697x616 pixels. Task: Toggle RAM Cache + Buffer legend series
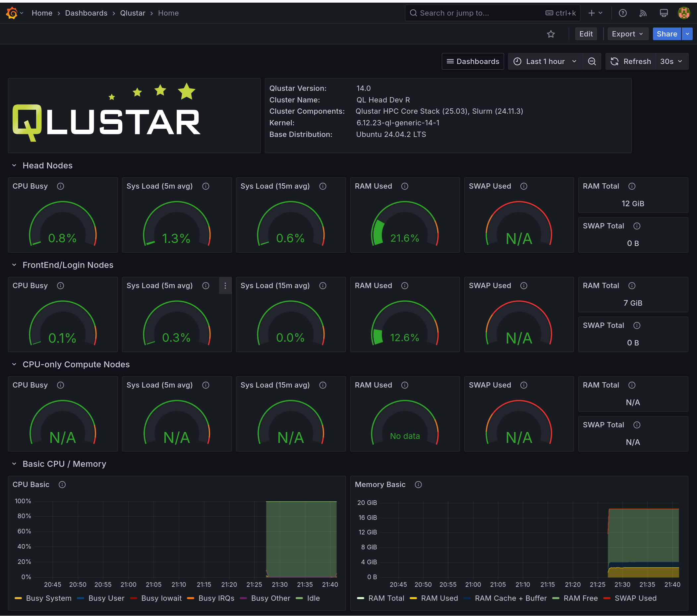[x=510, y=598]
